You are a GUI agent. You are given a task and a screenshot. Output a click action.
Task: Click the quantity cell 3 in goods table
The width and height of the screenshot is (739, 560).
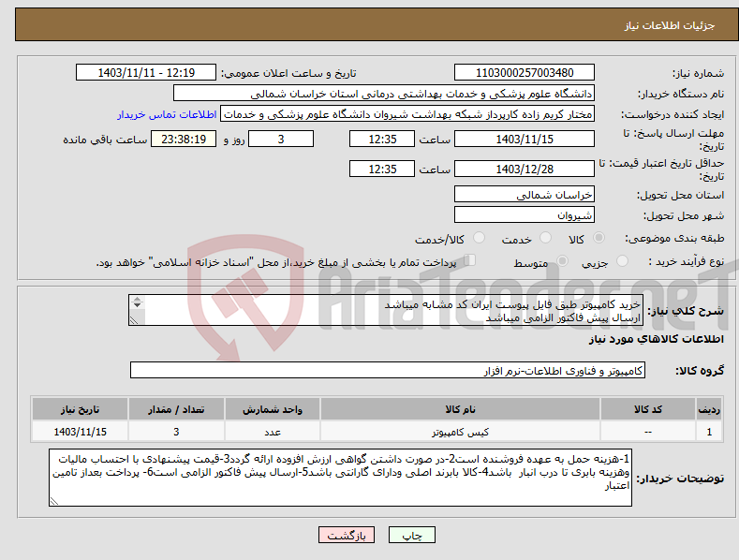tap(176, 432)
